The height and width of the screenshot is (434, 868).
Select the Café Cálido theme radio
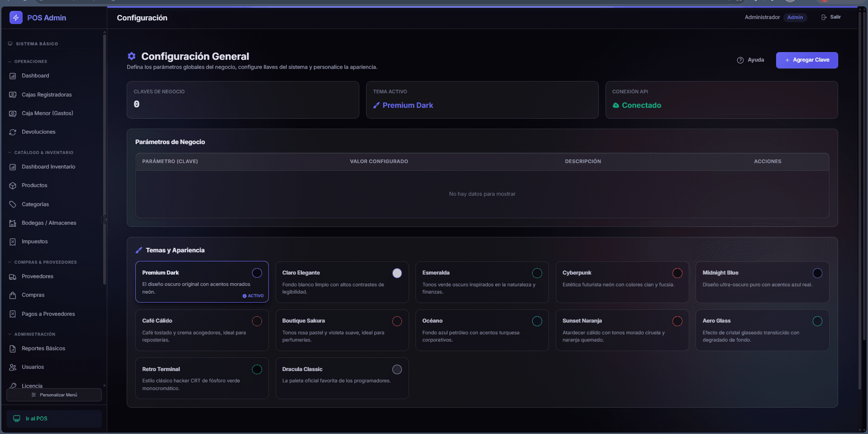pyautogui.click(x=257, y=321)
